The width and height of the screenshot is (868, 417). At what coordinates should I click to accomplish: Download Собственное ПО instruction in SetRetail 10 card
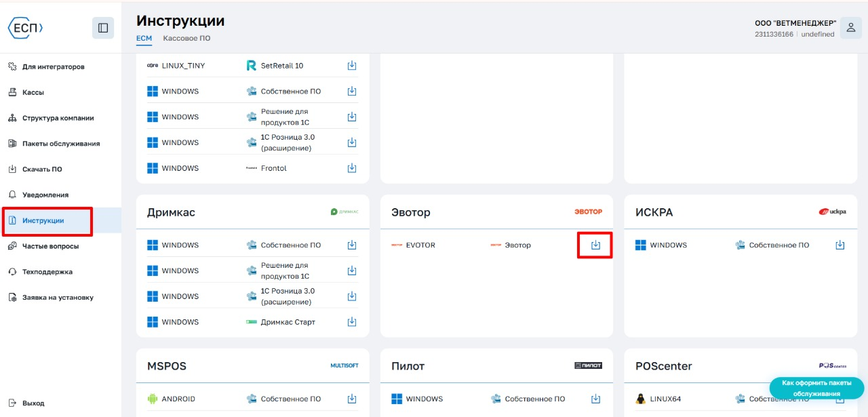pos(352,92)
